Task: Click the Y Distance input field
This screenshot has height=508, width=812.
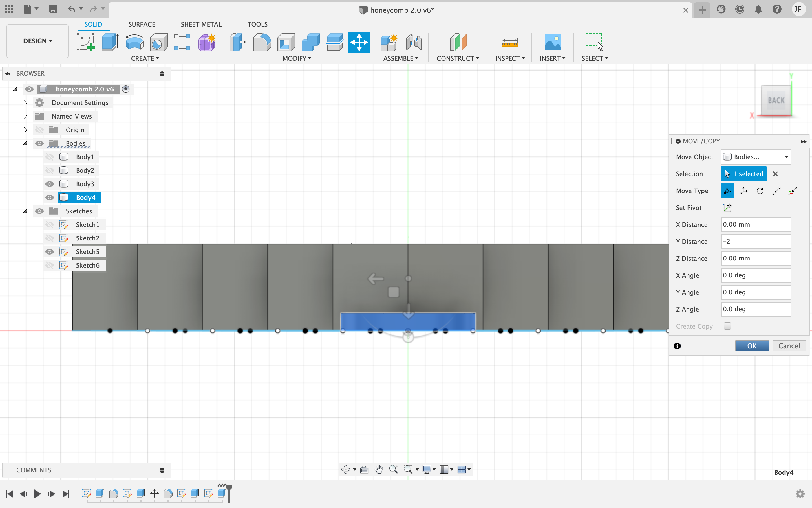Action: [x=756, y=242]
